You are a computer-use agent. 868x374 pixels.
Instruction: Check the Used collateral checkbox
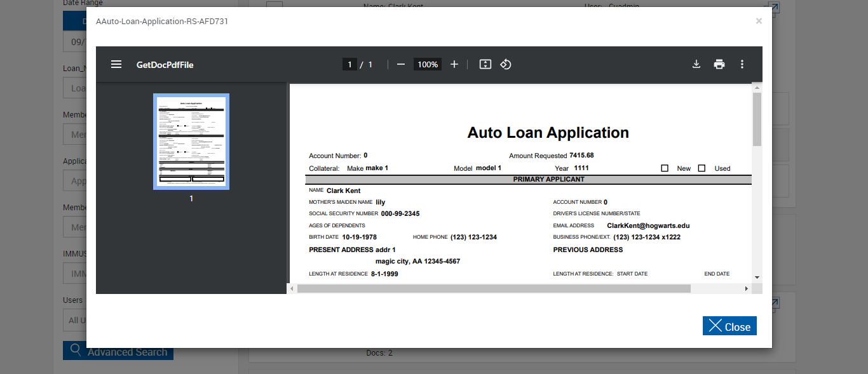[x=702, y=168]
